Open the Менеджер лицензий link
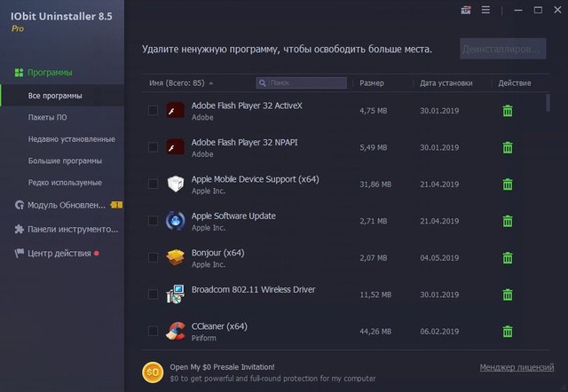Image resolution: width=568 pixels, height=392 pixels. click(516, 367)
